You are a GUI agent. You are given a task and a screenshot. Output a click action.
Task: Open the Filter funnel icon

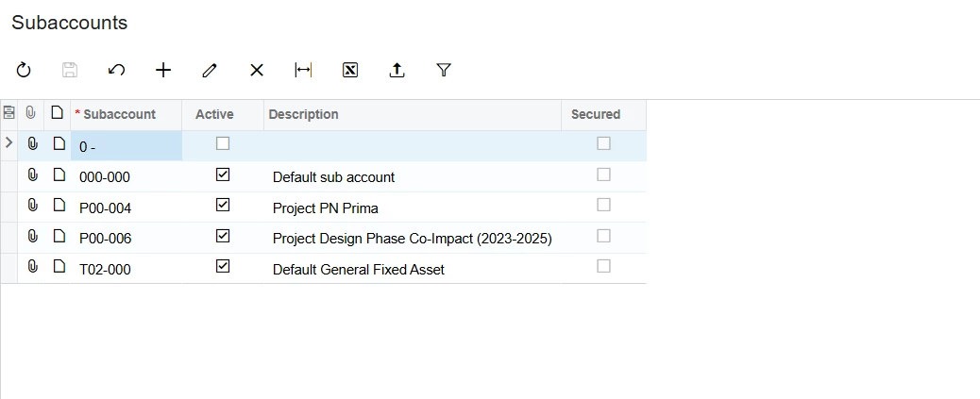click(x=444, y=70)
